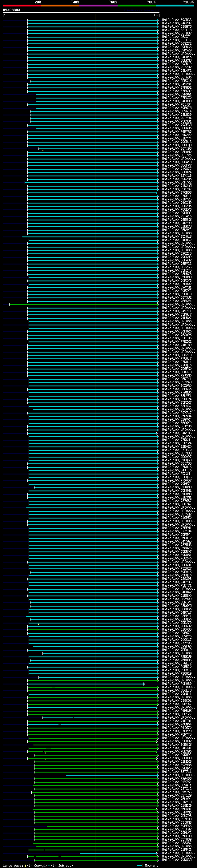The height and width of the screenshot is (868, 197).
Task: Open UniRef100_B3T7L1 subject
Action: click(176, 772)
